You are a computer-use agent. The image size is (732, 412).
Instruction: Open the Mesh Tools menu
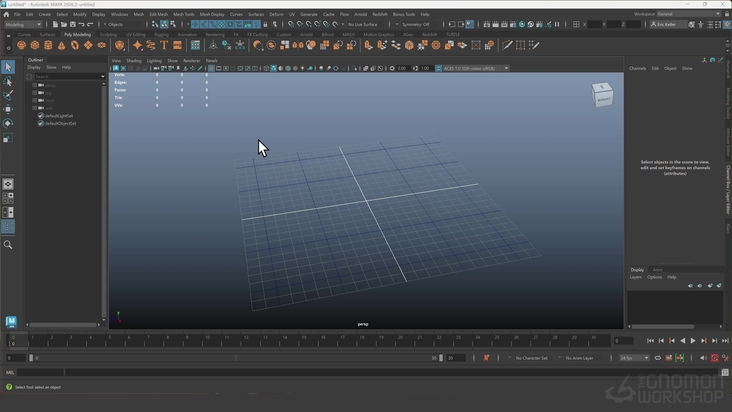(x=184, y=14)
